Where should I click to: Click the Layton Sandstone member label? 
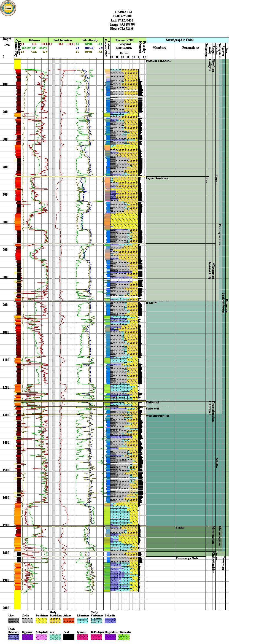tap(157, 178)
